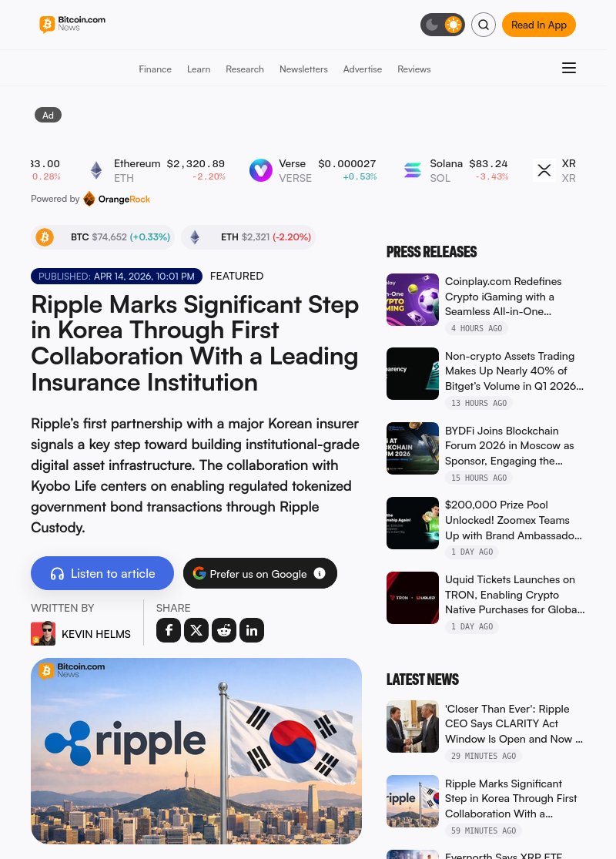This screenshot has width=616, height=859.
Task: Share the article on X
Action: click(196, 630)
